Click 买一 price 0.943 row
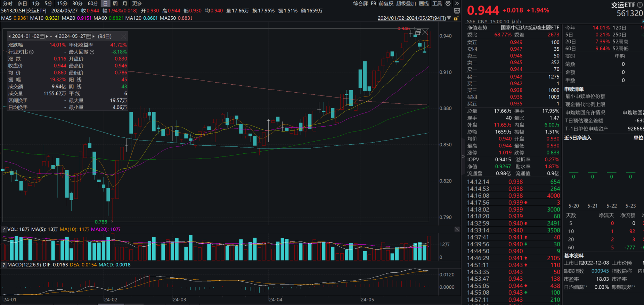Image resolution: width=644 pixels, height=305 pixels. coord(513,77)
